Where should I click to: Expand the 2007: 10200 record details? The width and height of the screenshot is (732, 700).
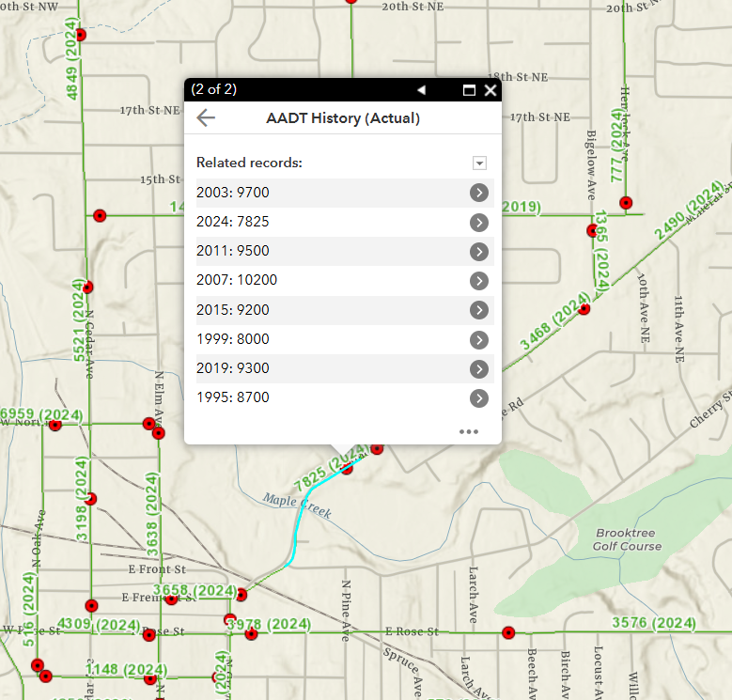478,281
